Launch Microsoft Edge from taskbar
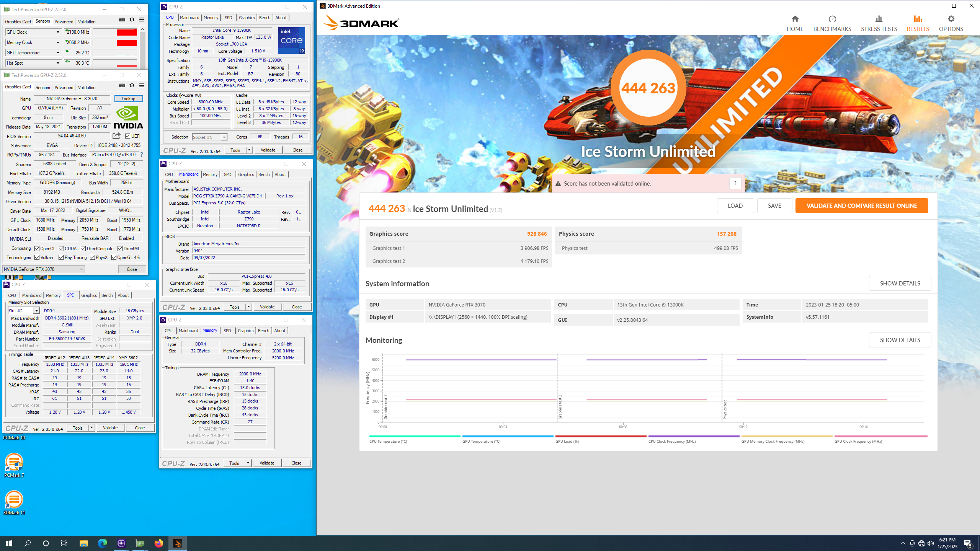 (102, 543)
